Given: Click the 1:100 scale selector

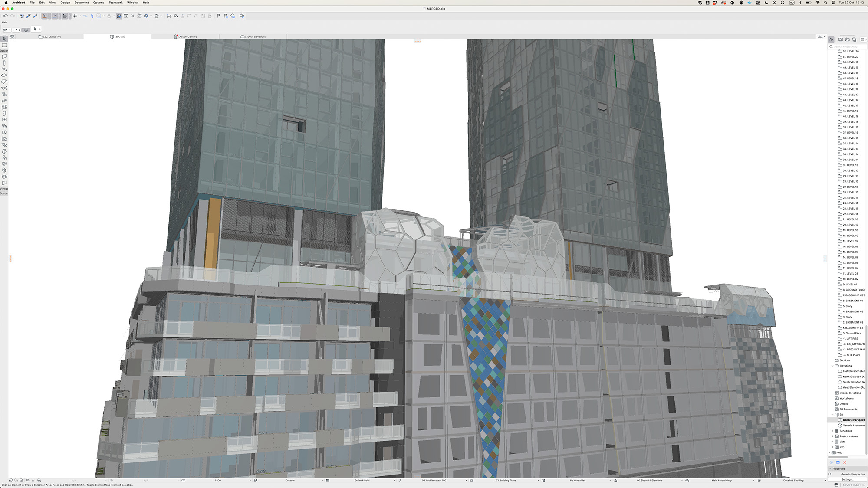Looking at the screenshot, I should click(218, 481).
